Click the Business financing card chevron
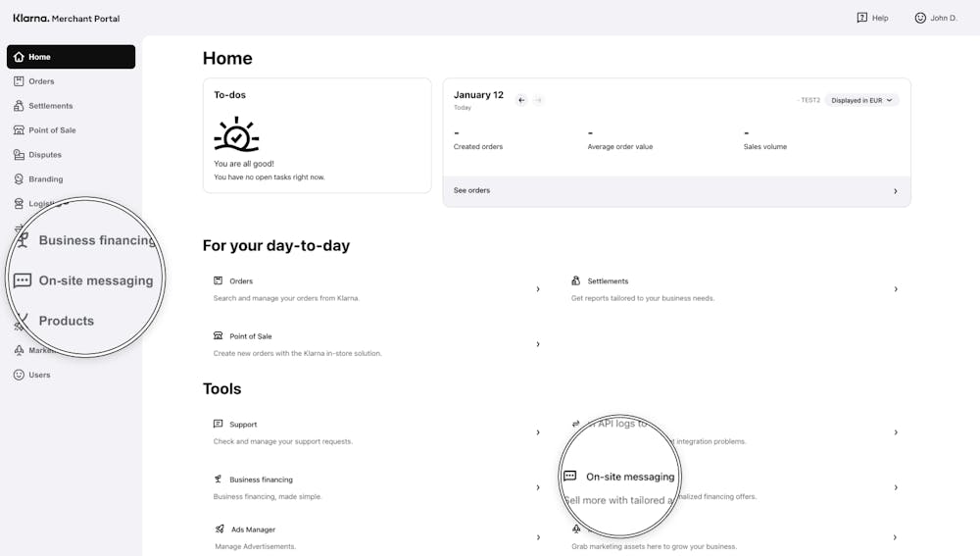Viewport: 980px width, 556px height. (538, 487)
